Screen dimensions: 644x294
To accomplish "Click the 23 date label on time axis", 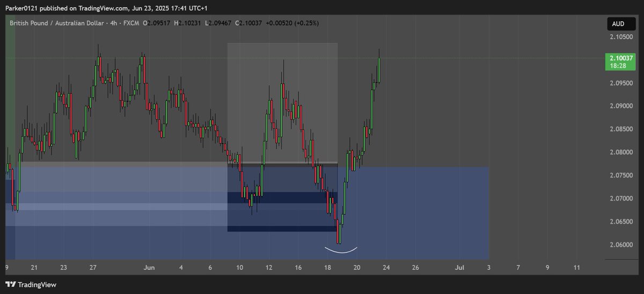I will (x=63, y=267).
